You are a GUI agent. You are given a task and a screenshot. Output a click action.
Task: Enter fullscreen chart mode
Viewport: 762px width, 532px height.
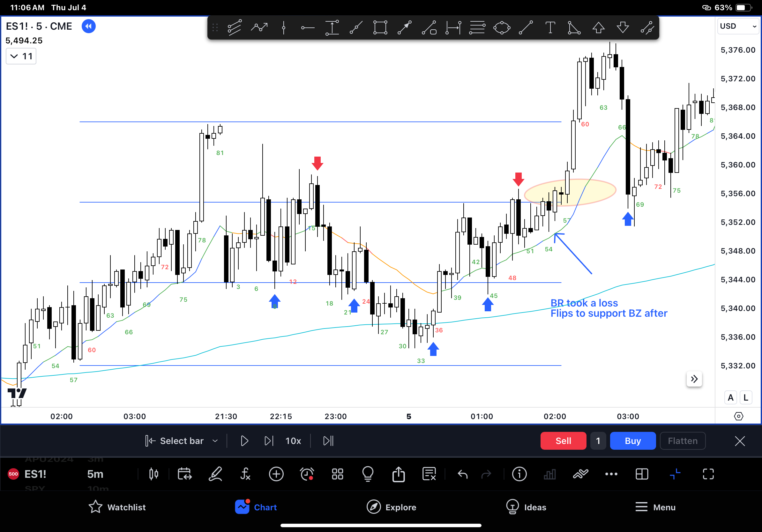708,474
